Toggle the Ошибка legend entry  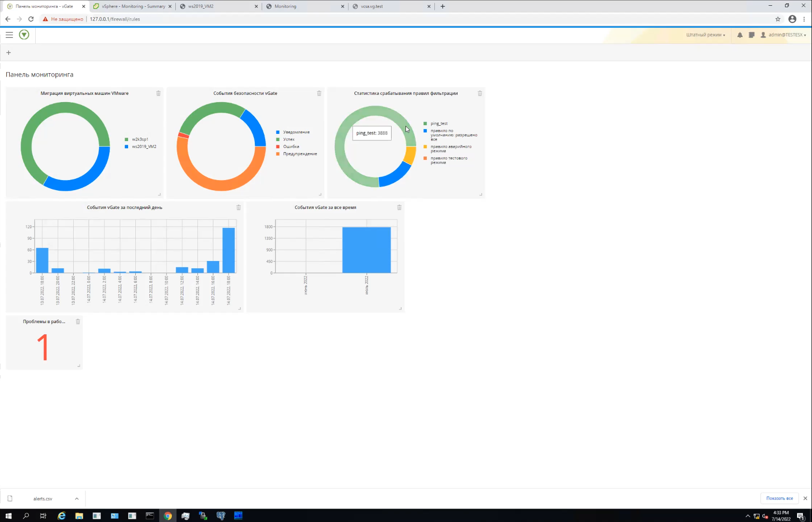(288, 146)
